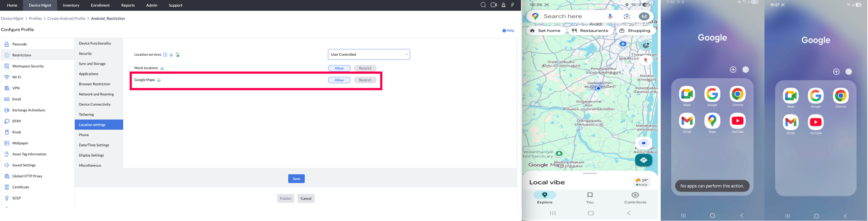Click the Help icon link
The width and height of the screenshot is (868, 221).
[x=508, y=31]
